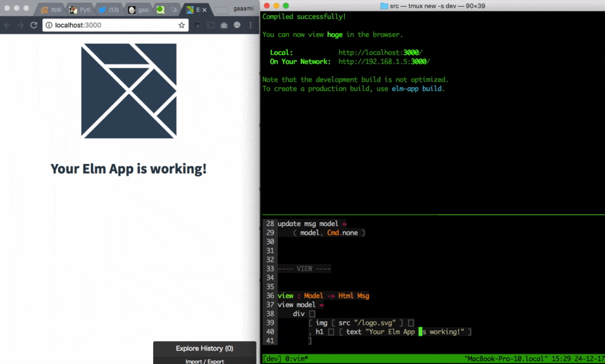The image size is (605, 364).
Task: Switch to the gaa tab with the round avatar icon
Action: 139,10
